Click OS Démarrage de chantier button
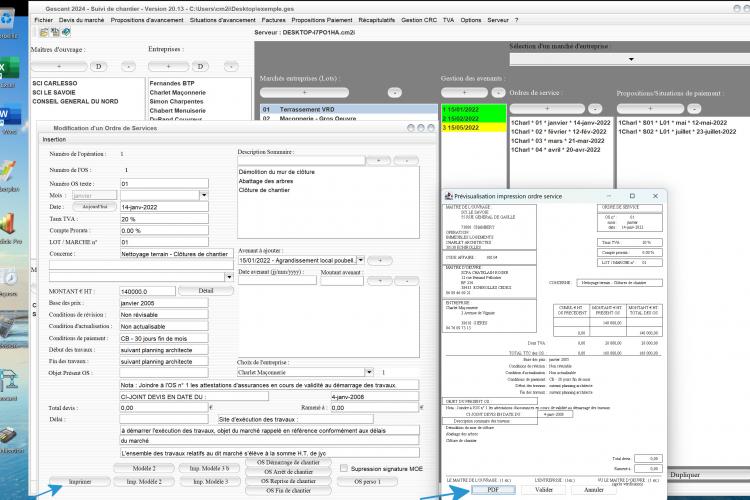 [x=288, y=463]
